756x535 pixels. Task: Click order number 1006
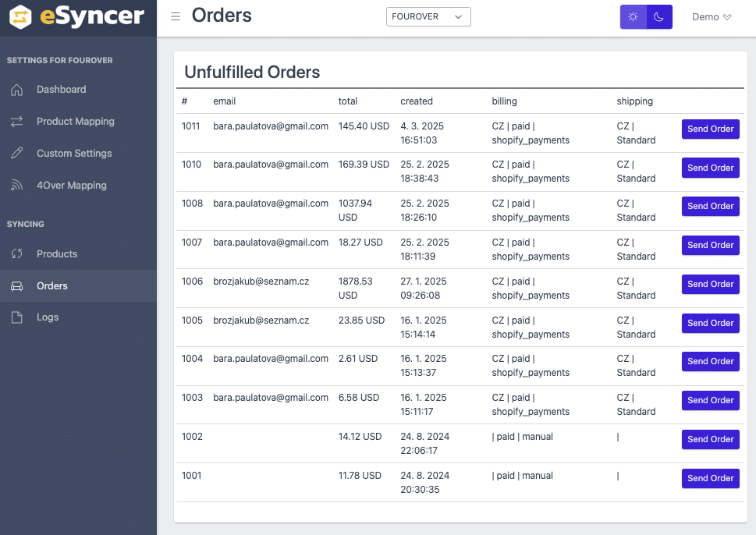coord(192,282)
